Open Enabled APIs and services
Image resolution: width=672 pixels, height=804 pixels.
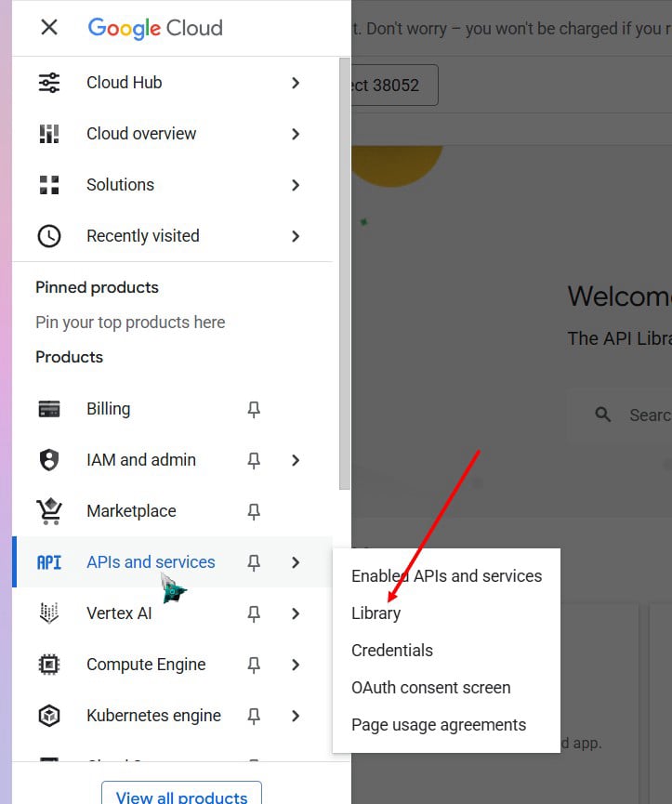pos(446,576)
